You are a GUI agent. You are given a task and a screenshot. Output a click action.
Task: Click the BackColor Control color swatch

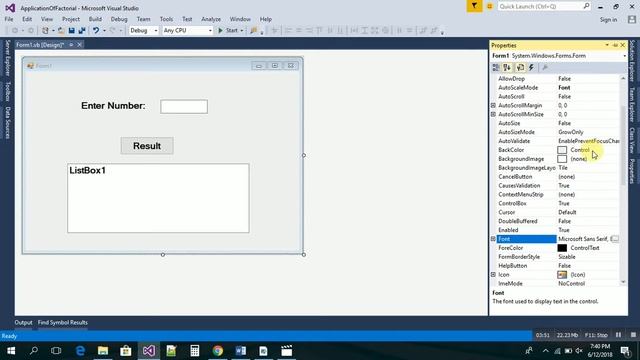pos(562,150)
